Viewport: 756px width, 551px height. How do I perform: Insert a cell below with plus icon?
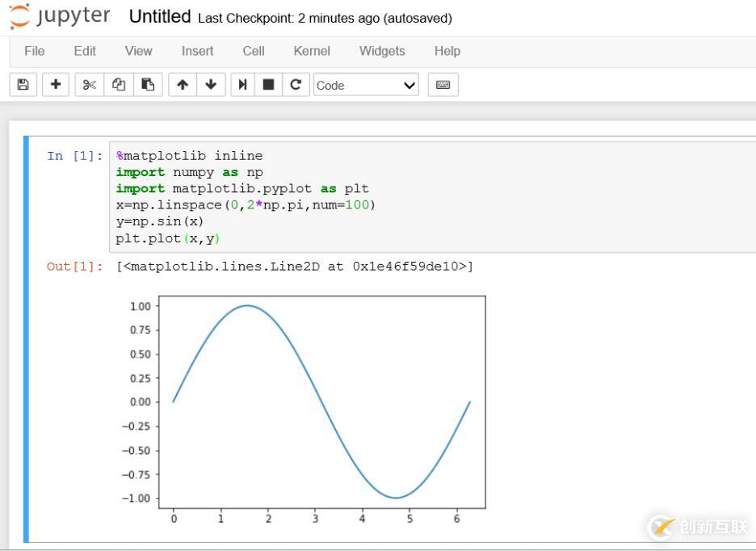55,85
